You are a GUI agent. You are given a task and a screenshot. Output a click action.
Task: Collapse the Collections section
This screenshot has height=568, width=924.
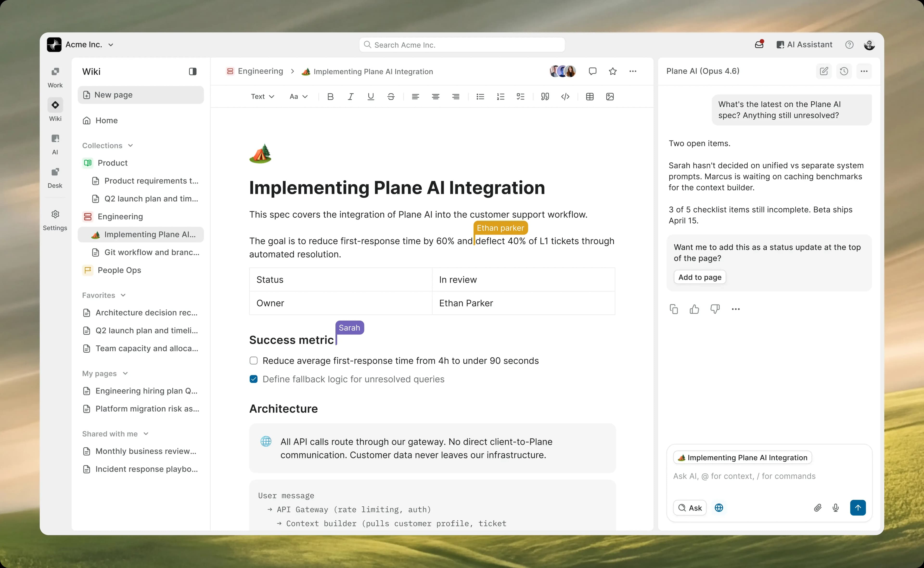pyautogui.click(x=108, y=146)
